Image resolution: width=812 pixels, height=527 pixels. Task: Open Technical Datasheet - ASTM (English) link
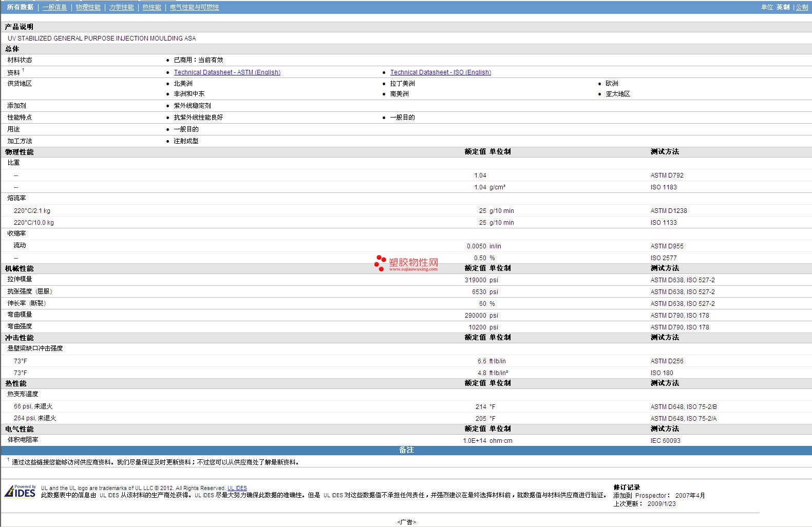pyautogui.click(x=227, y=72)
